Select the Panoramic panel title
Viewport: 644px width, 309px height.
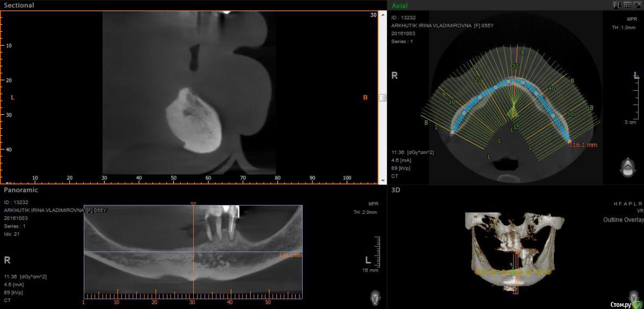pyautogui.click(x=21, y=190)
